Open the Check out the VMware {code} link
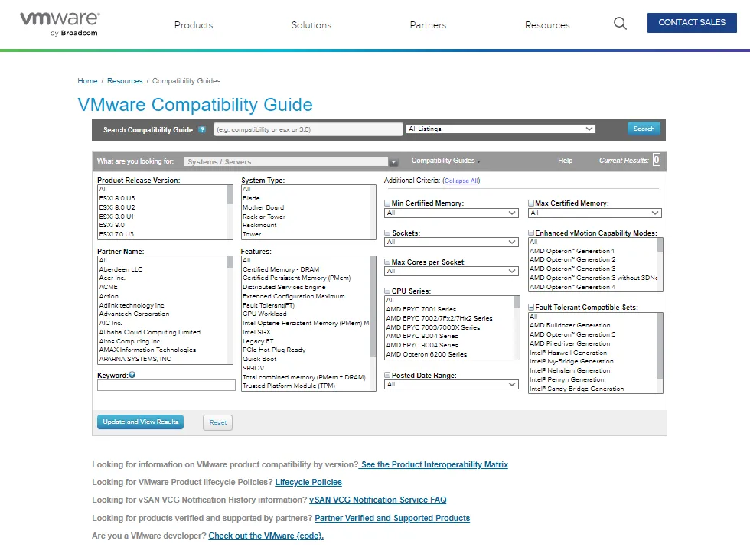Screen dimensions: 750x560 click(266, 536)
